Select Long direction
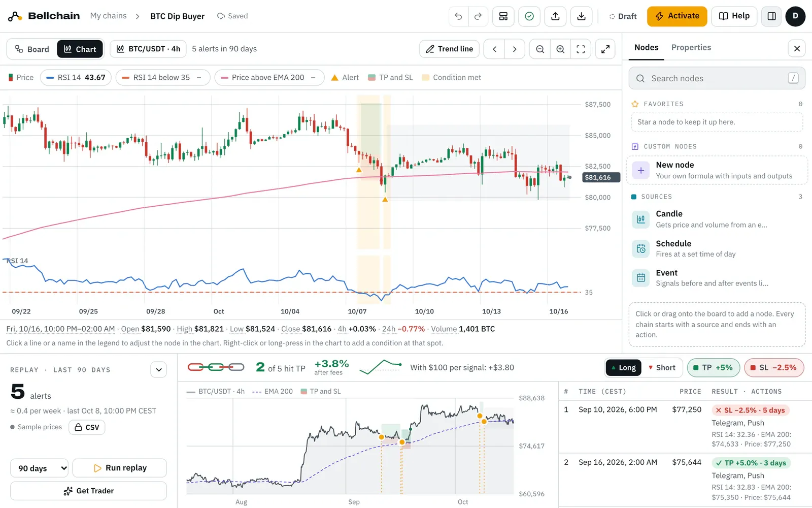812x508 pixels. (623, 367)
